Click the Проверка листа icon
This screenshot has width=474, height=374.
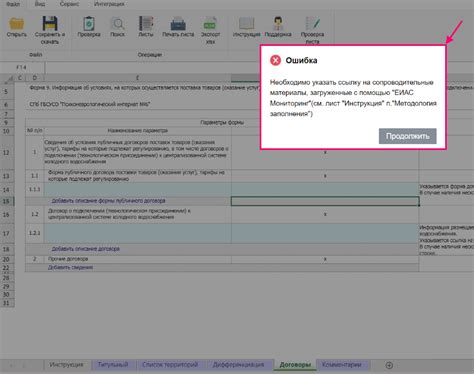(x=313, y=24)
